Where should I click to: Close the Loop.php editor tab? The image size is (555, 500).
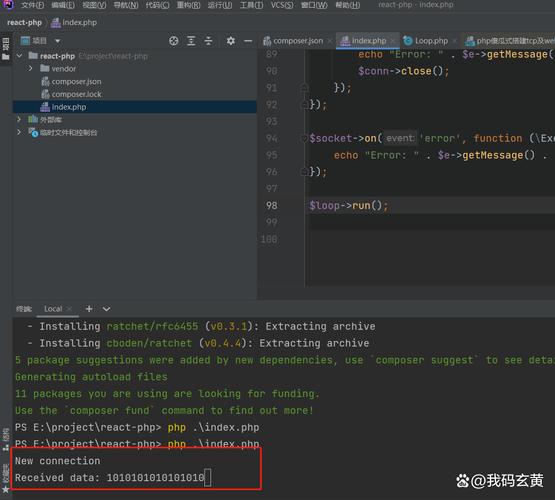pyautogui.click(x=455, y=41)
